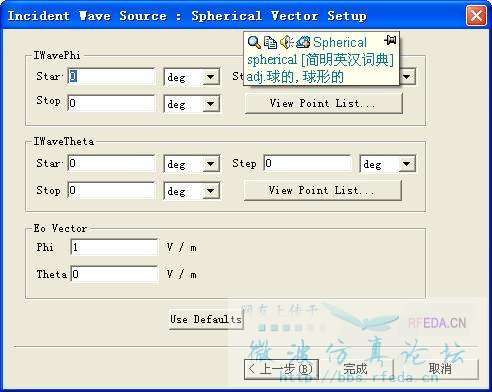Click the 完成 finish button
This screenshot has height=392, width=492.
[x=355, y=369]
